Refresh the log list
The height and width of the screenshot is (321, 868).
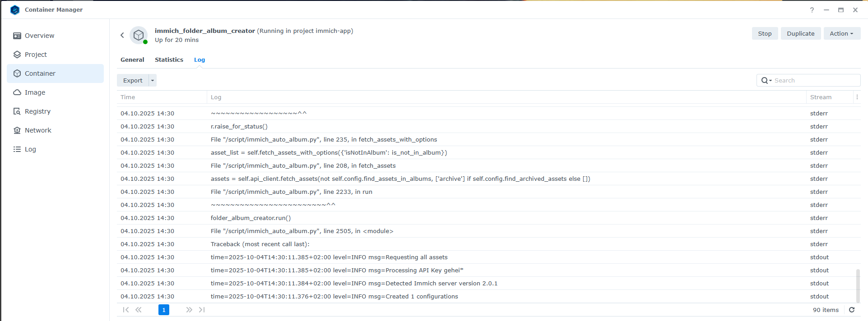(852, 310)
